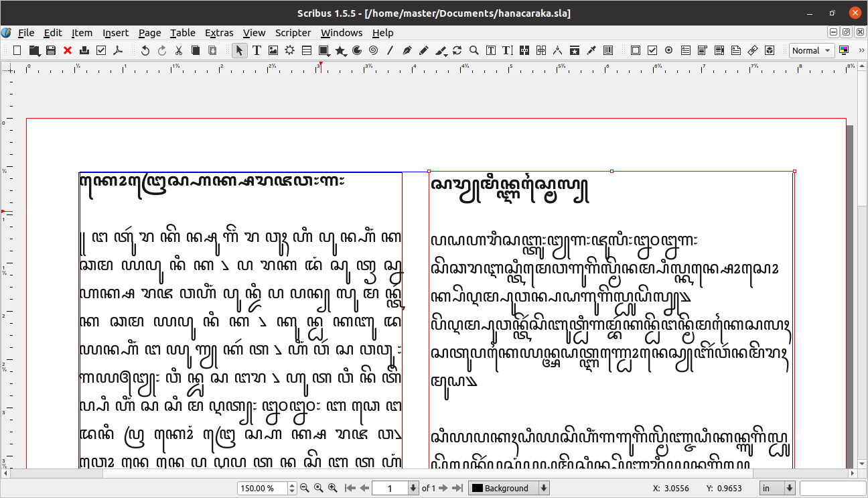The width and height of the screenshot is (868, 498).
Task: Cut selection using scissors icon
Action: point(179,50)
